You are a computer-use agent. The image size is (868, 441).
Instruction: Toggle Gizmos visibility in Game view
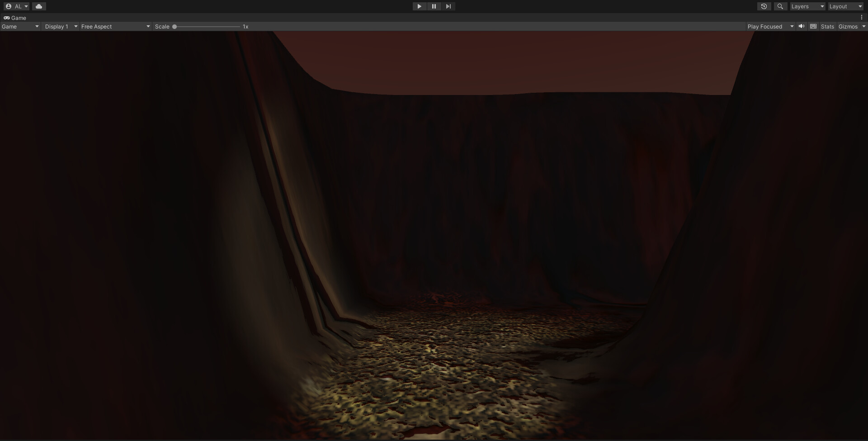(849, 26)
